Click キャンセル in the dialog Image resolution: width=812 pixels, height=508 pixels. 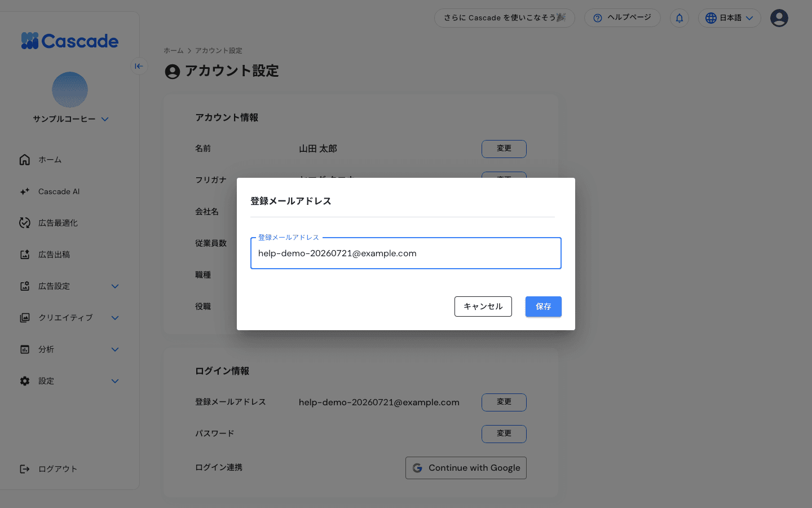point(483,306)
